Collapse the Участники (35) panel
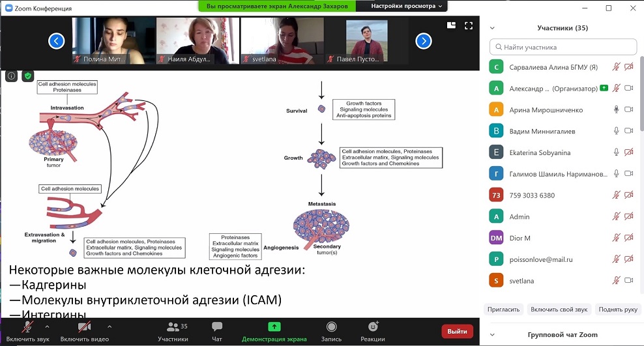 (x=492, y=28)
